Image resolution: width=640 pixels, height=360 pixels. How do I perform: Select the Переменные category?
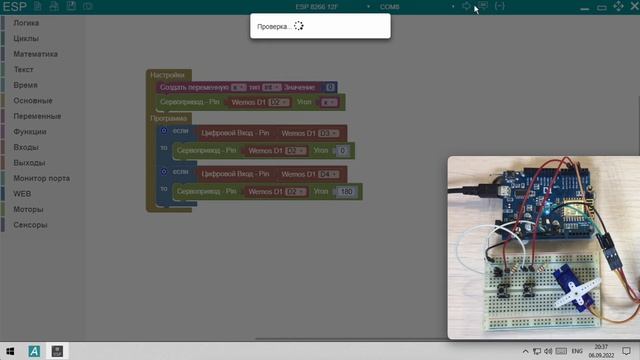[37, 116]
